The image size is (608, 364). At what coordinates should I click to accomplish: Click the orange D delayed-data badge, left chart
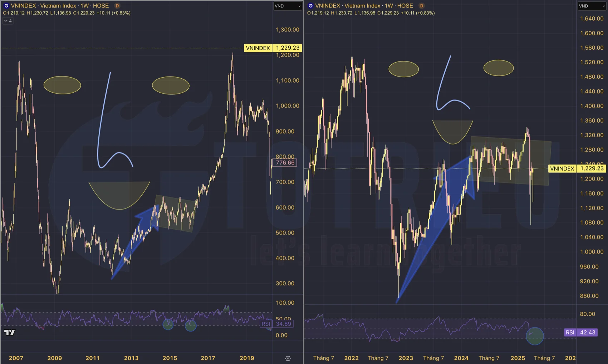pos(117,6)
